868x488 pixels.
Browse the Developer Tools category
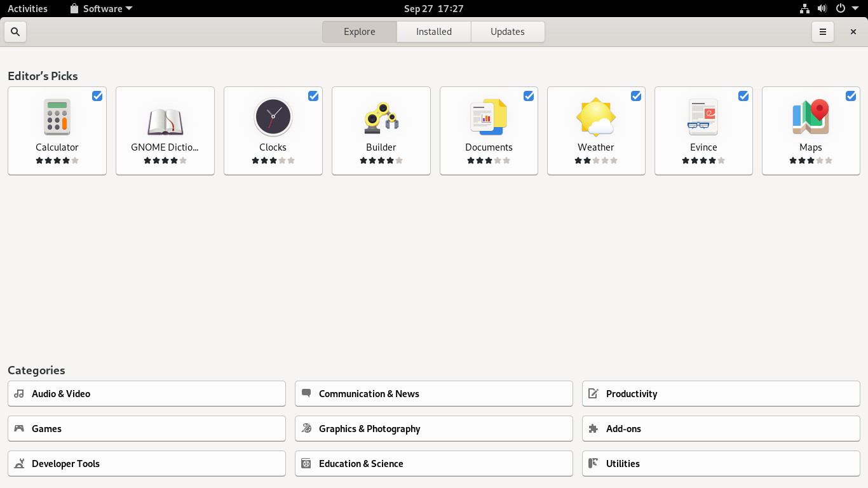[x=147, y=464]
